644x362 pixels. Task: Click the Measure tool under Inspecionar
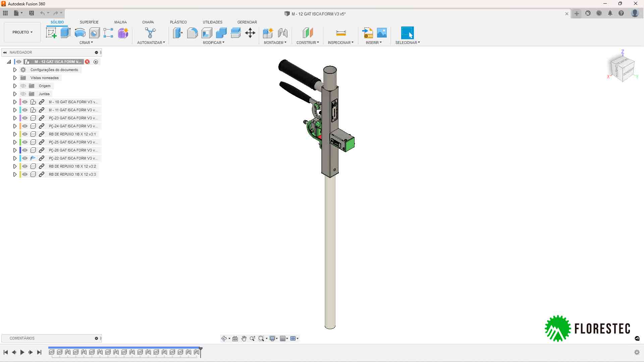(x=341, y=33)
